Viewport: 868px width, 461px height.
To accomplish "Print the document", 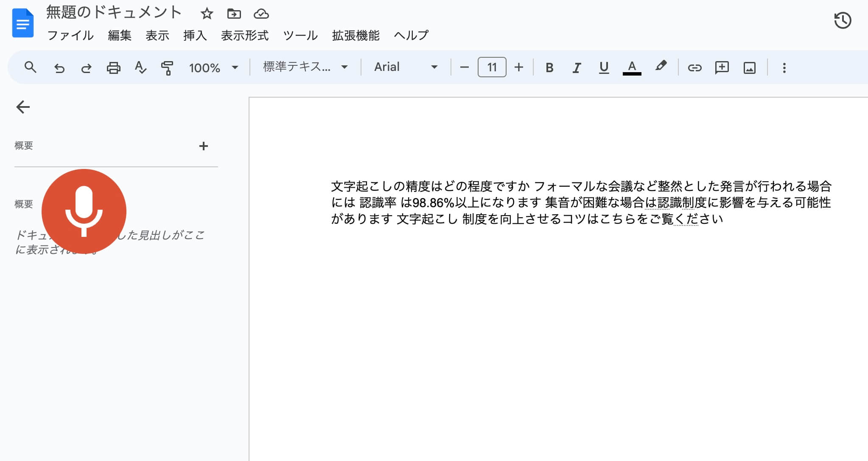I will (113, 67).
